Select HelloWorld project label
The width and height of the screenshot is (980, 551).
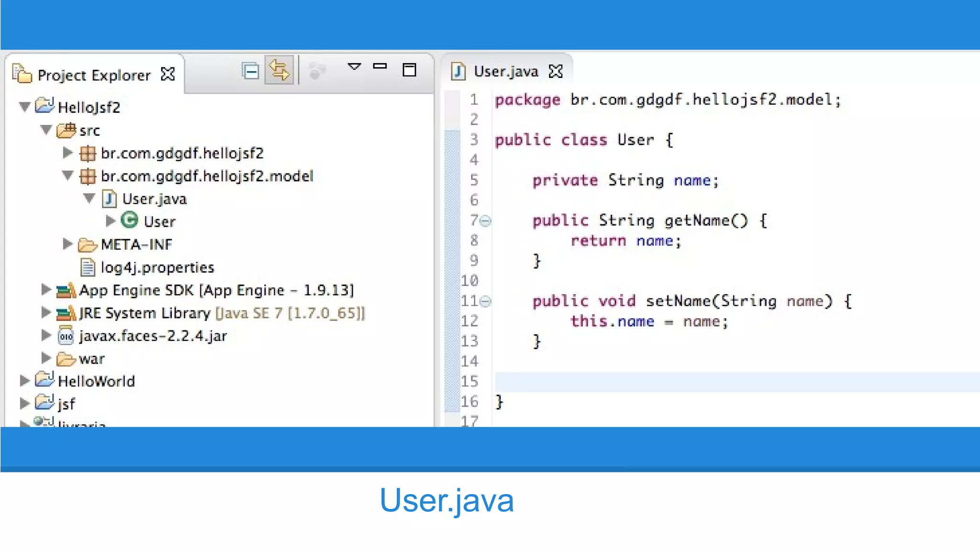click(97, 381)
